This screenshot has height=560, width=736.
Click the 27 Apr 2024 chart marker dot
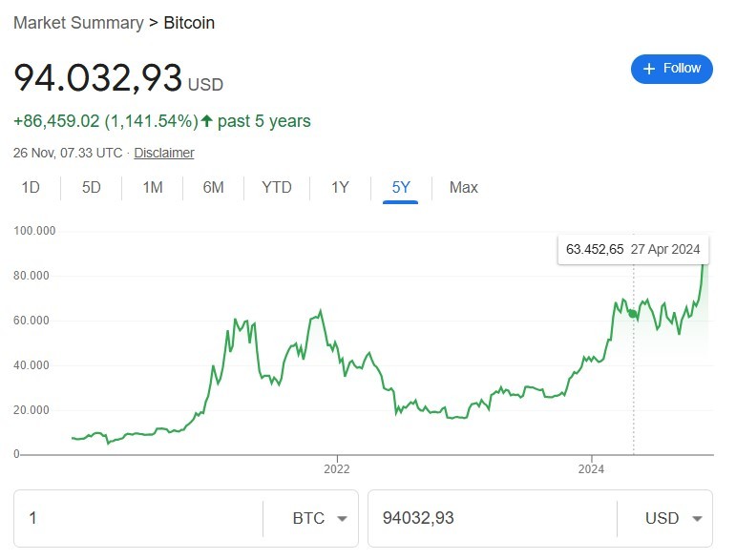point(633,314)
